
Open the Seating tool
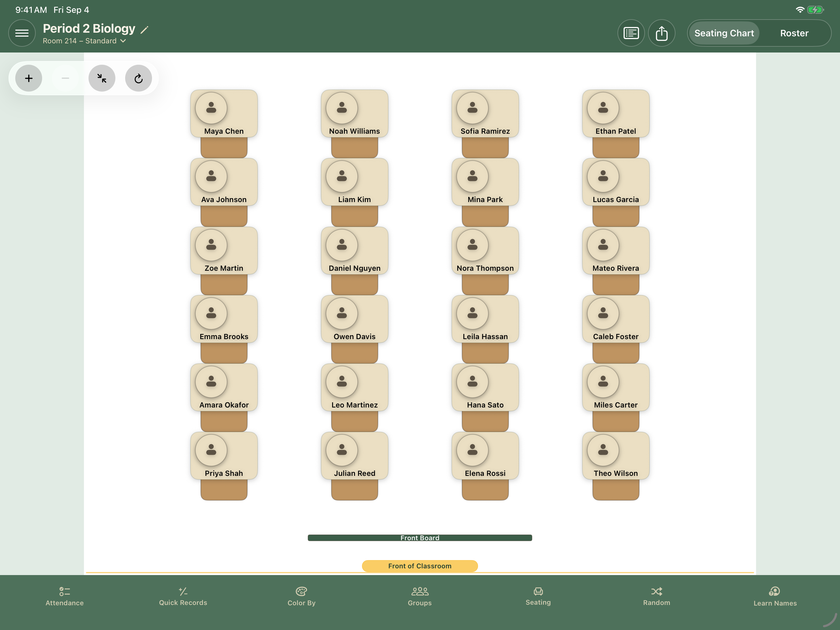pyautogui.click(x=538, y=597)
